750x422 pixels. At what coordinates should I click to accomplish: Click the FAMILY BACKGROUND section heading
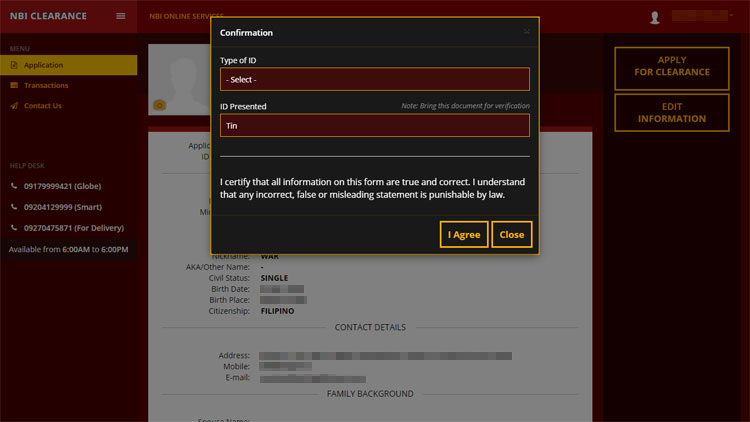click(x=370, y=394)
